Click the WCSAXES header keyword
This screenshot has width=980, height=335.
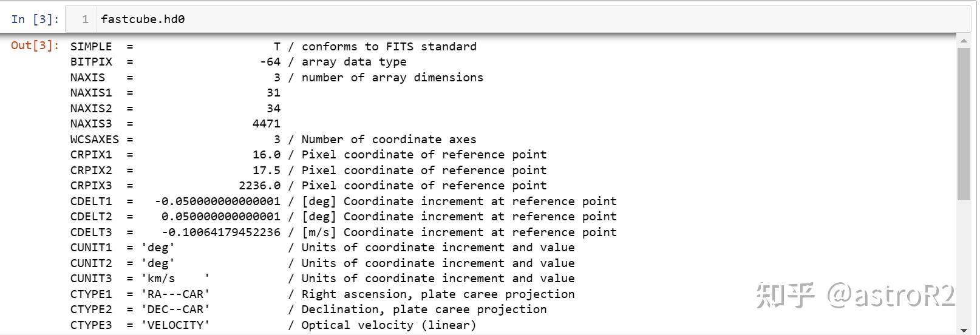point(94,140)
